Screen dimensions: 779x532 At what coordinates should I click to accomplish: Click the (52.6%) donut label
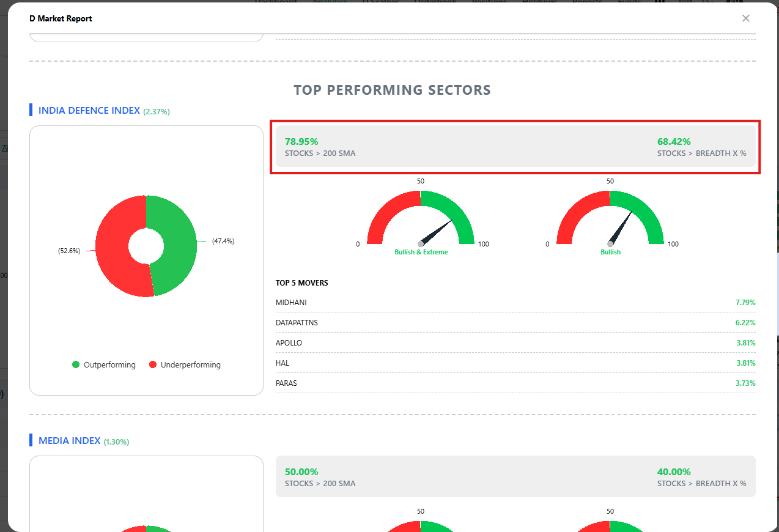click(x=69, y=251)
